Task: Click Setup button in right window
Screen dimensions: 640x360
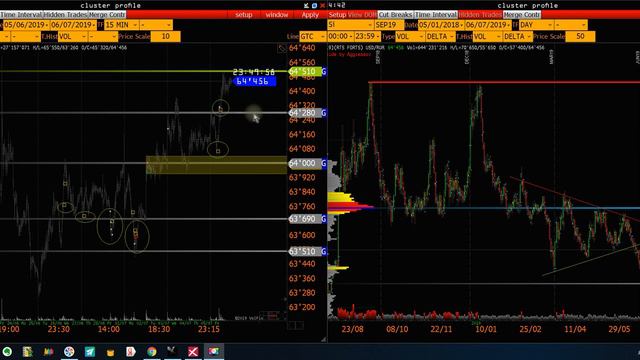Action: 338,15
